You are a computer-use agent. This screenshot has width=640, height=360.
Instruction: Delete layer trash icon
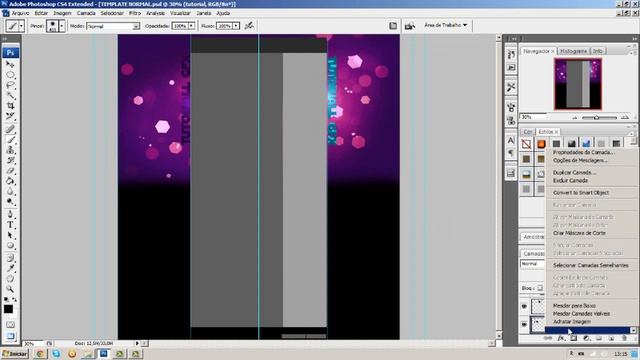624,338
